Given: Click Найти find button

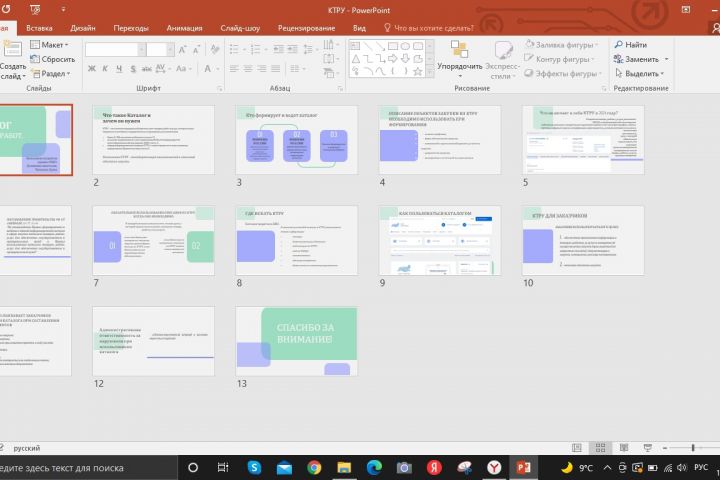Looking at the screenshot, I should tap(630, 45).
